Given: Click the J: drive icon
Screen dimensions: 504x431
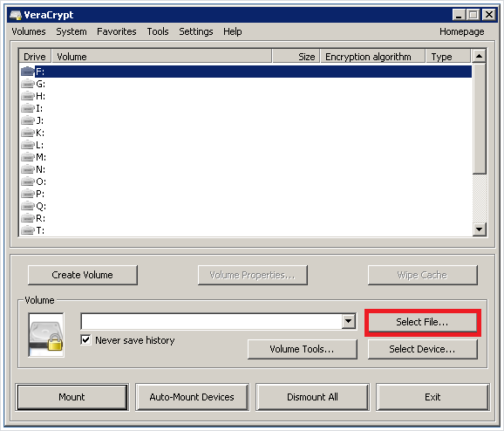Looking at the screenshot, I should [x=28, y=120].
